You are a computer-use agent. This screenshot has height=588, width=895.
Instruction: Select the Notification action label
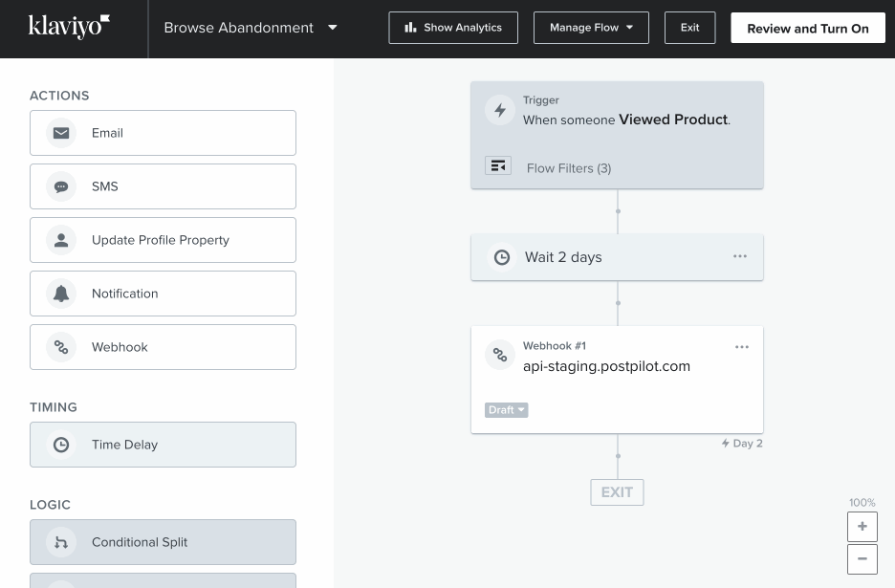pyautogui.click(x=125, y=294)
